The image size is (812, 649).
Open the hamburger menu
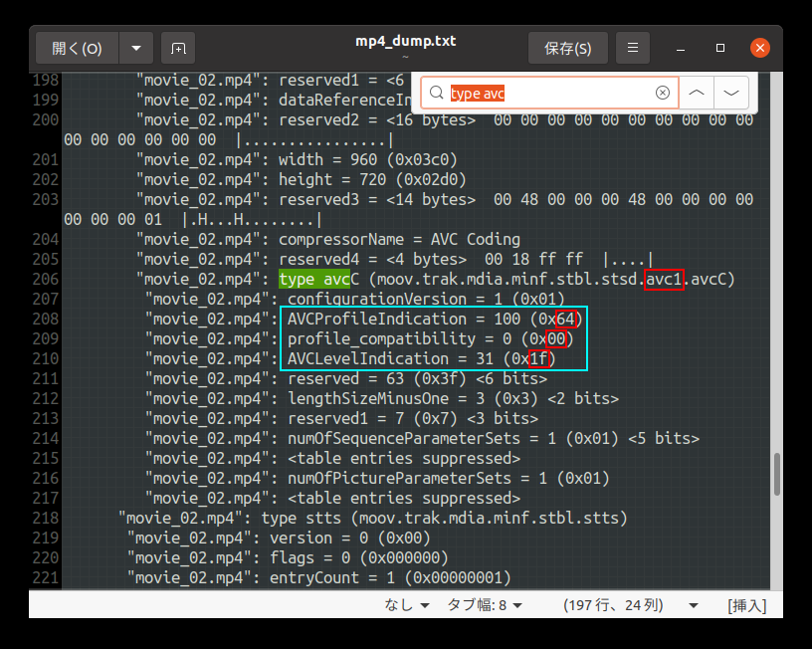(x=632, y=48)
